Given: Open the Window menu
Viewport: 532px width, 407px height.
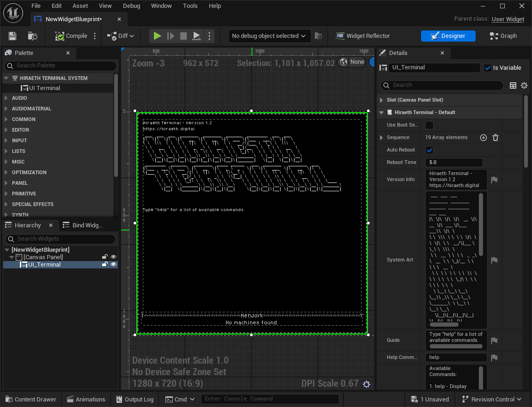Looking at the screenshot, I should click(x=161, y=6).
